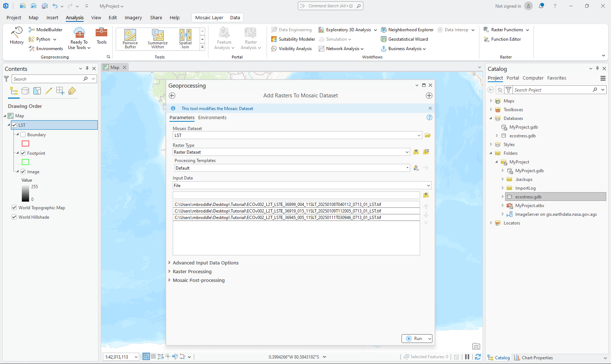Open the Raster Type dropdown
This screenshot has width=611, height=364.
click(x=407, y=152)
